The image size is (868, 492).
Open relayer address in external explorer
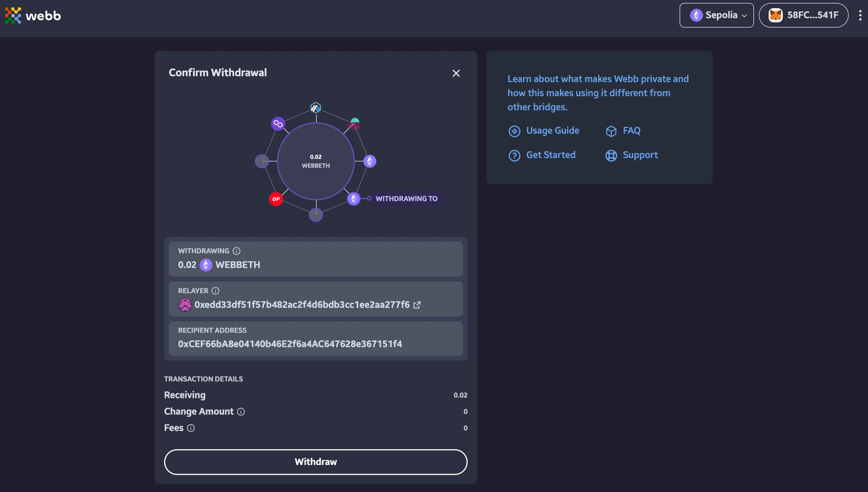[417, 305]
